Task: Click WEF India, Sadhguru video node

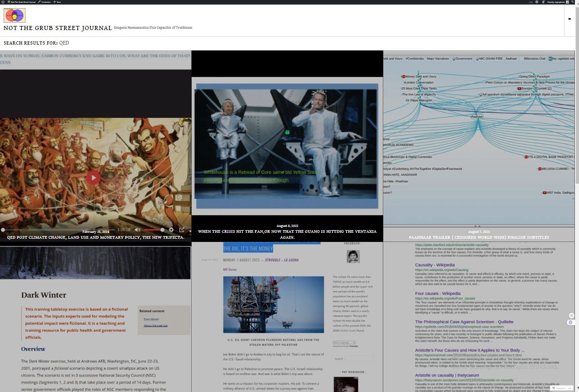Action: pyautogui.click(x=559, y=192)
